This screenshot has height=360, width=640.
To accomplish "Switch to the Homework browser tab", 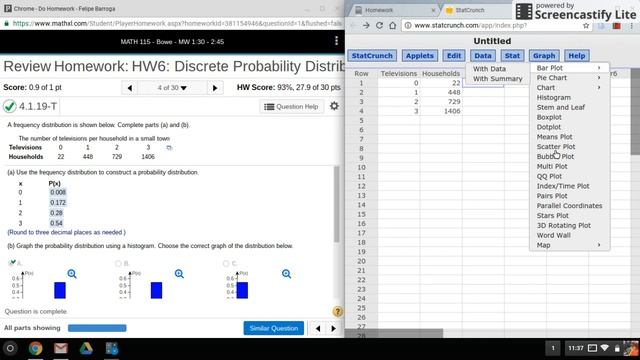I will (393, 10).
